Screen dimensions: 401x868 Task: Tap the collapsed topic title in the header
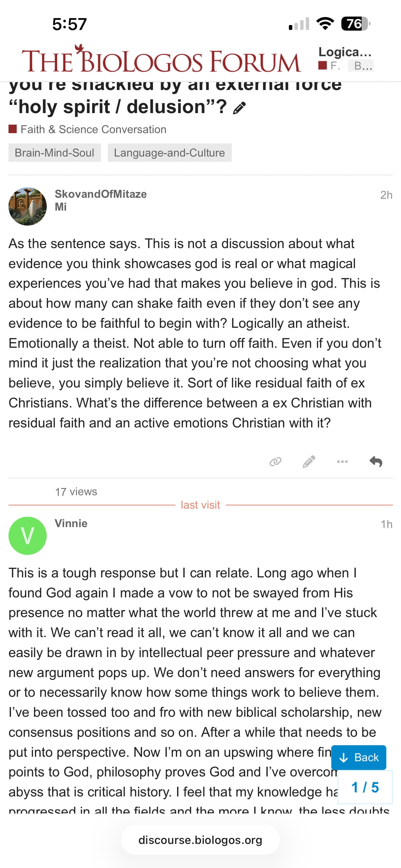click(345, 52)
